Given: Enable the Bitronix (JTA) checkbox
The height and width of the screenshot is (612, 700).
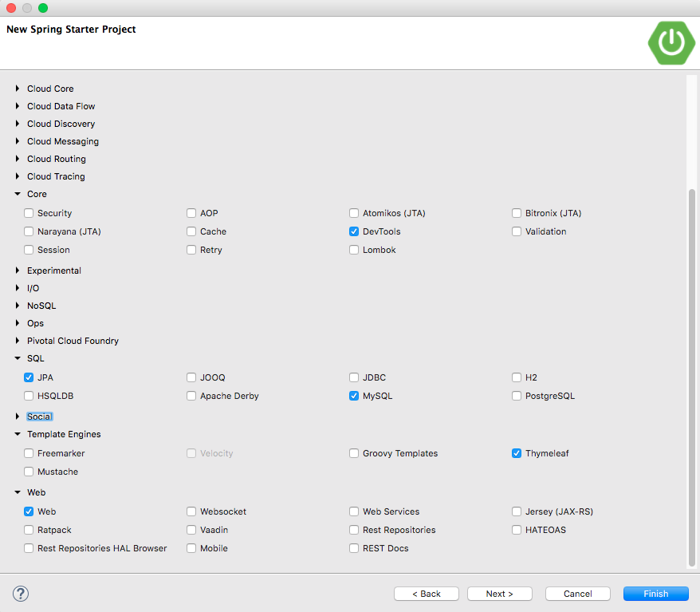Looking at the screenshot, I should click(x=517, y=213).
